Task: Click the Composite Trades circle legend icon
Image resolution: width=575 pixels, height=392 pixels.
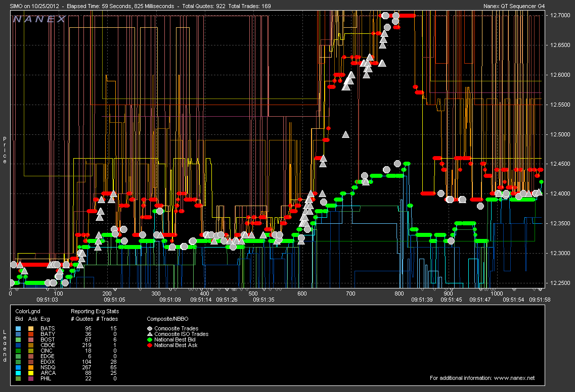Action: pyautogui.click(x=150, y=328)
